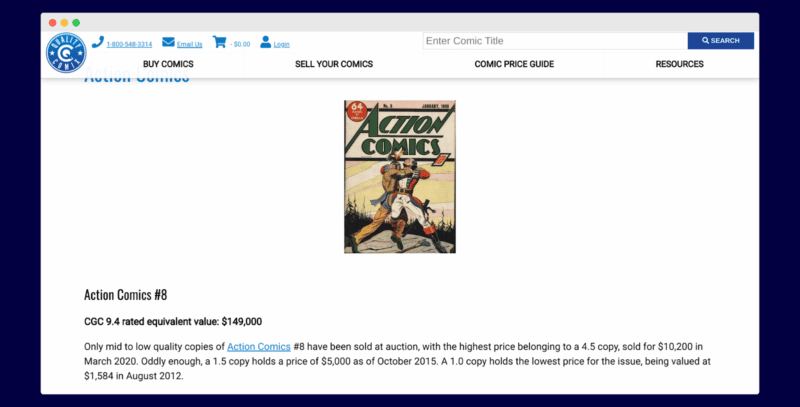Viewport: 800px width, 407px height.
Task: Click the Action Comics cover image
Action: (x=400, y=176)
